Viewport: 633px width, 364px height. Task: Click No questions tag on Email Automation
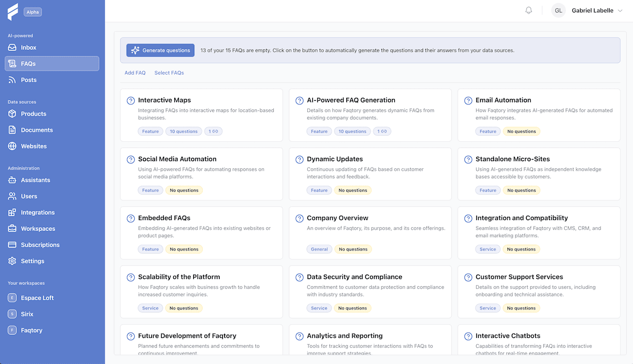point(522,131)
